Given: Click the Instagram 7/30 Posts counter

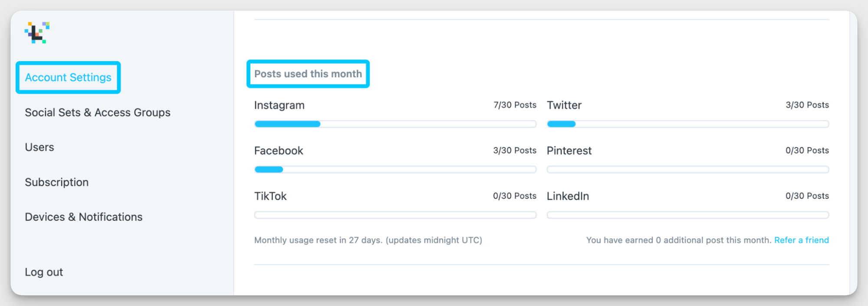Looking at the screenshot, I should click(515, 105).
